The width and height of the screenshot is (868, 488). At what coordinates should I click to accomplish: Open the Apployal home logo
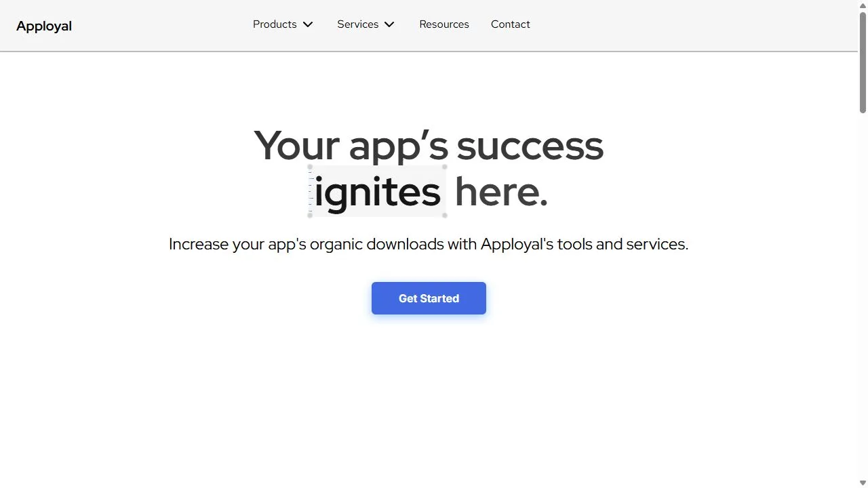pos(44,26)
